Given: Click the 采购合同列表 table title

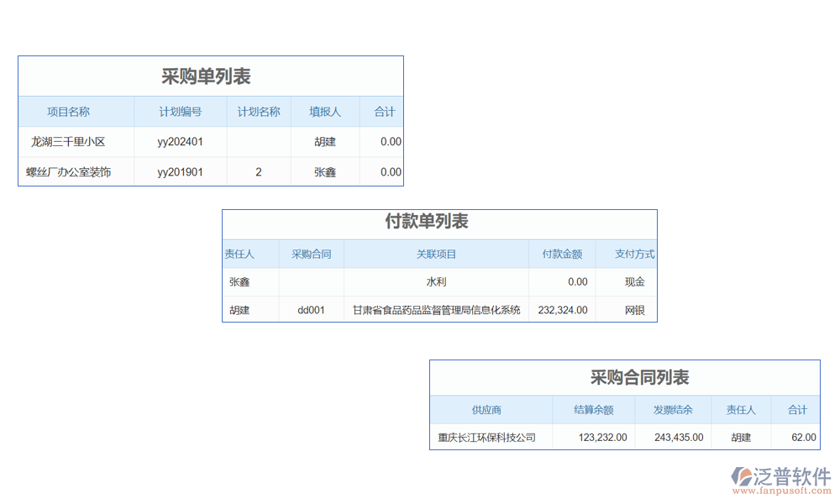Looking at the screenshot, I should click(x=640, y=378).
